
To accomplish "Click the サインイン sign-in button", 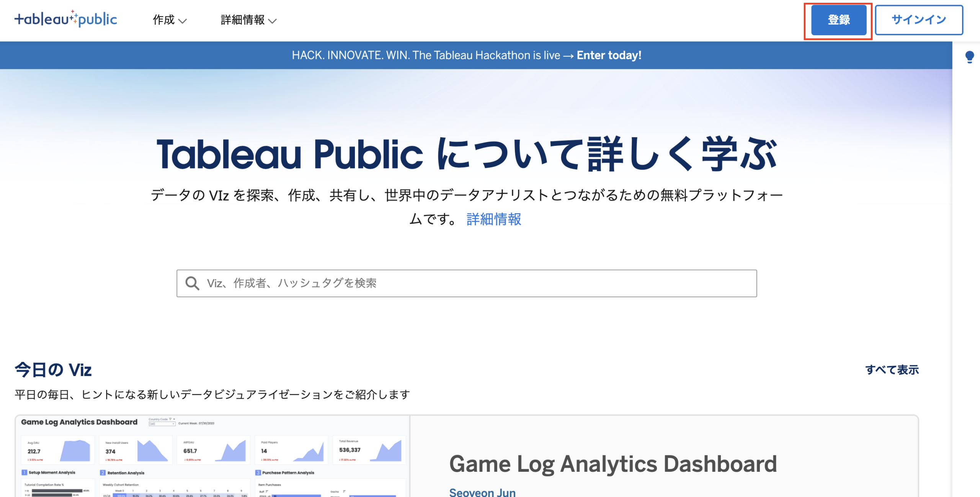I will click(x=918, y=20).
